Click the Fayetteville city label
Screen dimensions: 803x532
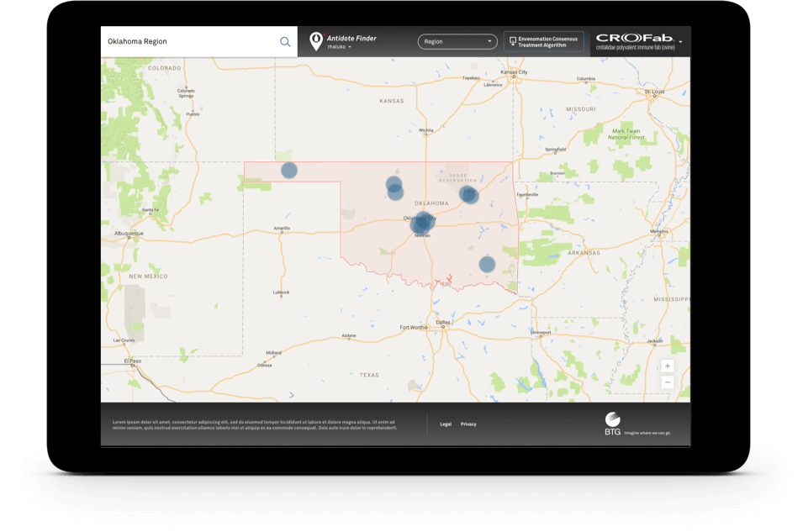coord(527,195)
